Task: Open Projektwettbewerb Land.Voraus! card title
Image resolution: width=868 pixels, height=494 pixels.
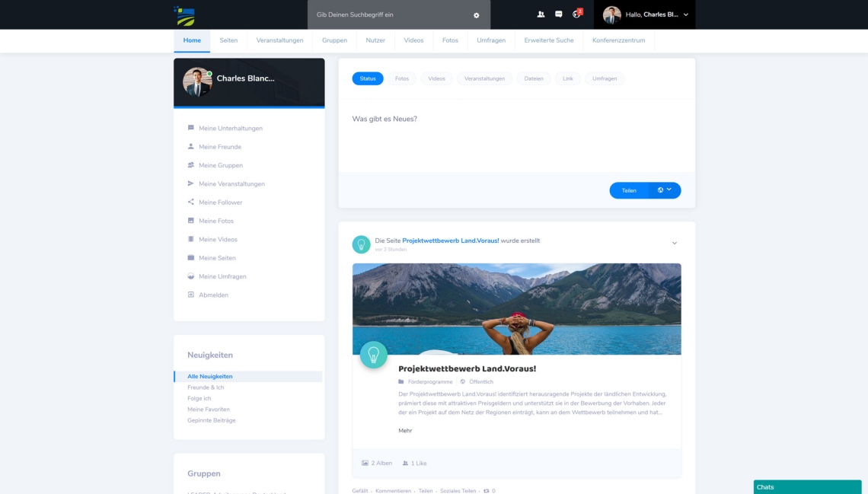Action: tap(467, 368)
